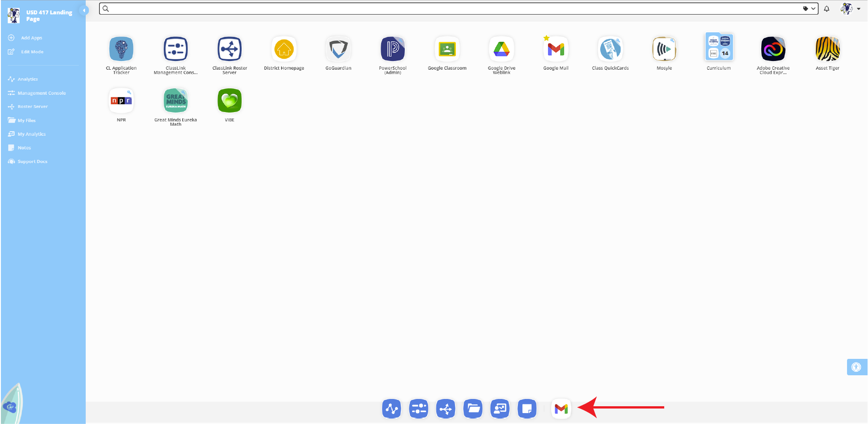This screenshot has width=868, height=424.
Task: Expand the search tag filter dropdown
Action: [x=809, y=9]
